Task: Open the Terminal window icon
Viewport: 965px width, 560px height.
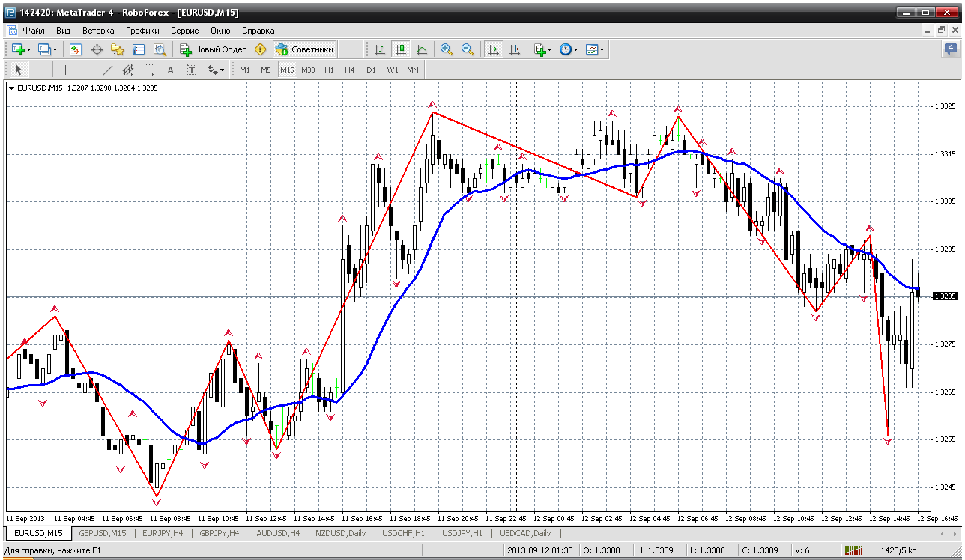Action: (x=139, y=49)
